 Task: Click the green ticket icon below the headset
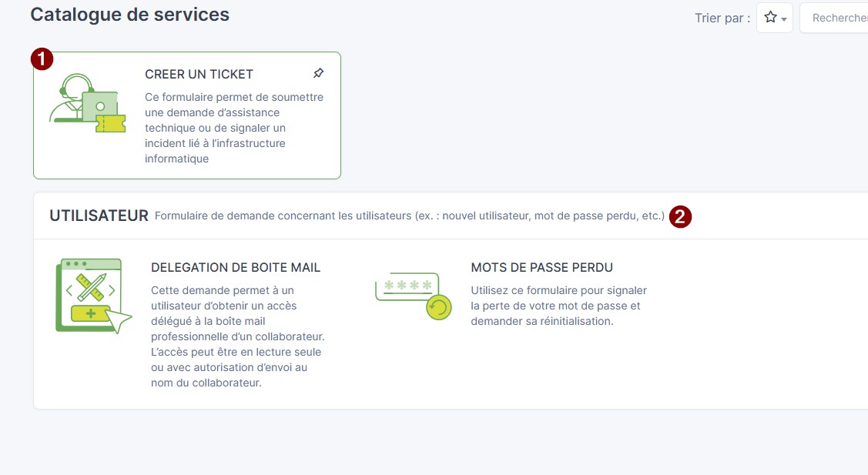tap(109, 123)
